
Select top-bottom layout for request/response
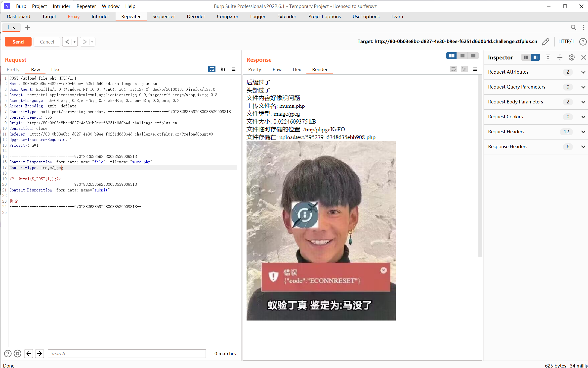(x=462, y=56)
